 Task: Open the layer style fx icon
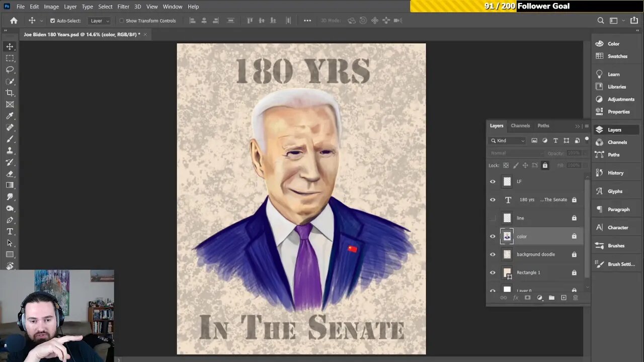pyautogui.click(x=515, y=298)
